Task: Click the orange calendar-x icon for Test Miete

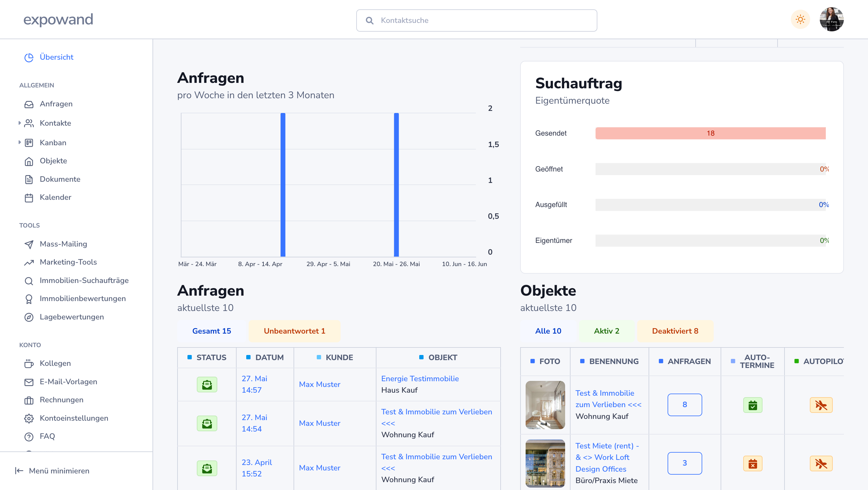Action: click(753, 463)
